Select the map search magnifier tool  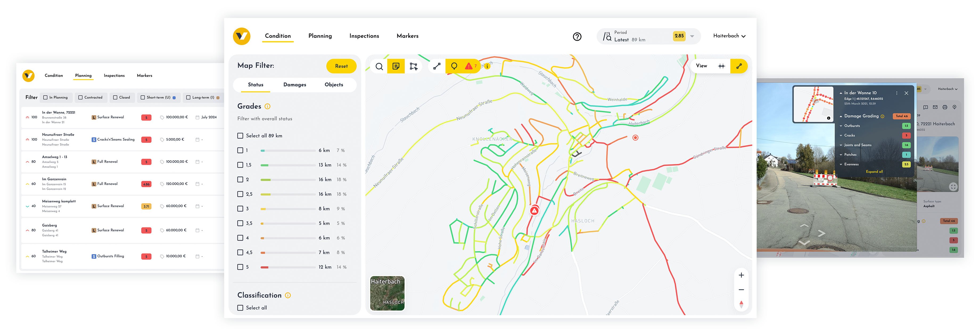(x=379, y=66)
